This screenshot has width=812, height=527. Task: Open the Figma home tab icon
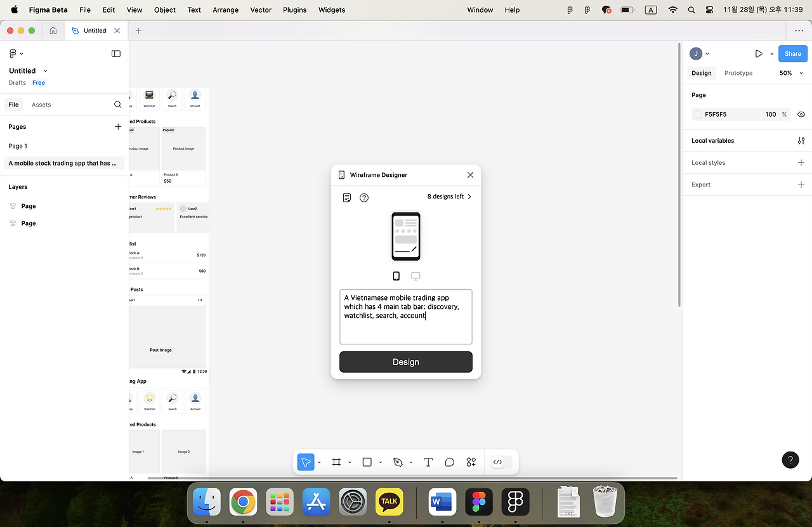coord(53,30)
